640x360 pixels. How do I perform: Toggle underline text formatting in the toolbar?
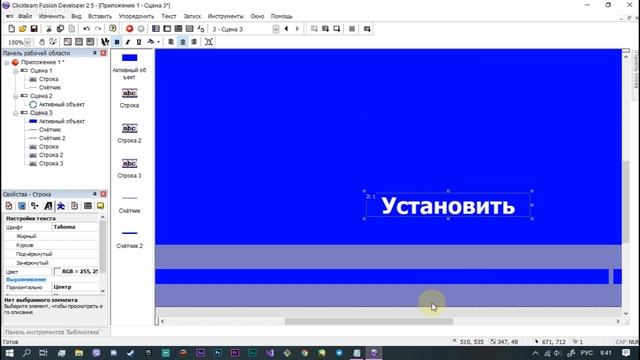coord(139,42)
